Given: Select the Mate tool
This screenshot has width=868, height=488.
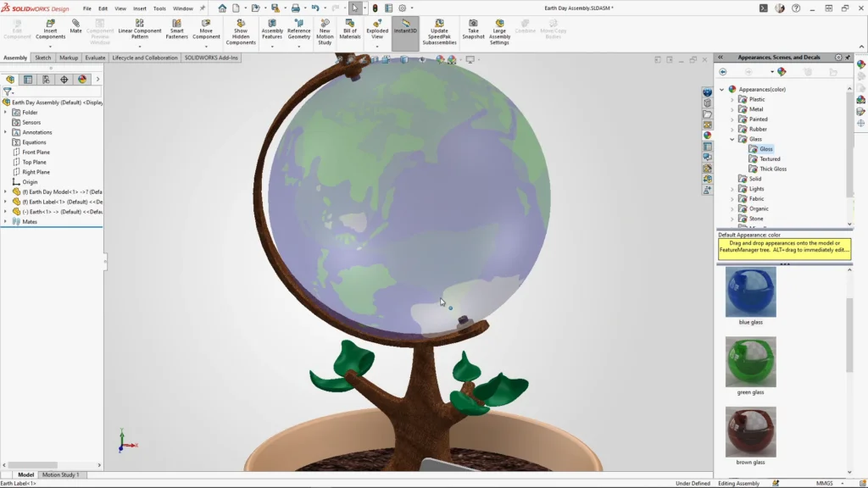Looking at the screenshot, I should pyautogui.click(x=75, y=27).
